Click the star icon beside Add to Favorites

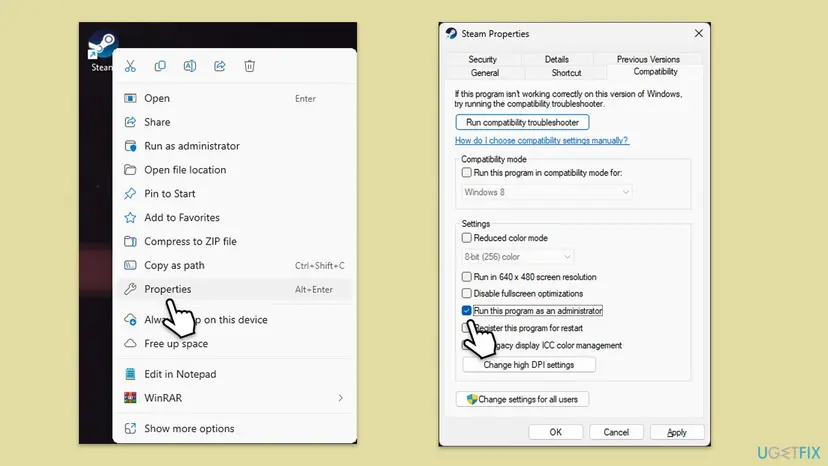coord(130,217)
